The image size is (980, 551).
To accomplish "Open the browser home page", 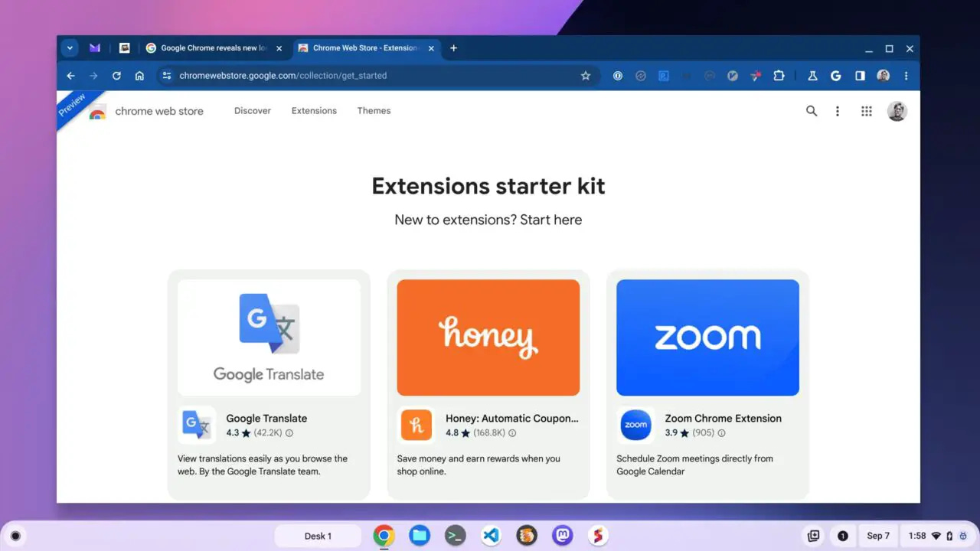I will (139, 76).
